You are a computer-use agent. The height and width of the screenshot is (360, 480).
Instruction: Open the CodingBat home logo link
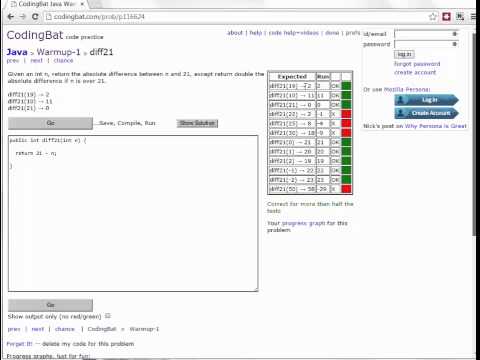(x=35, y=35)
